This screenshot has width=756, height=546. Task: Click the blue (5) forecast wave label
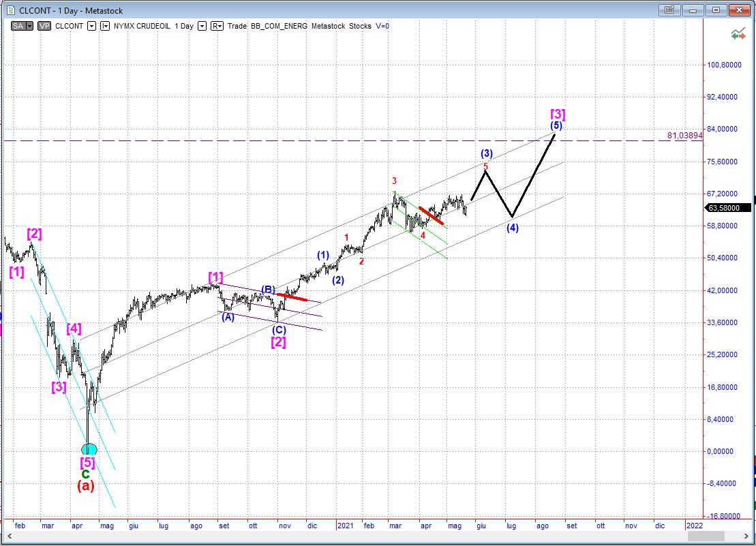coord(556,125)
